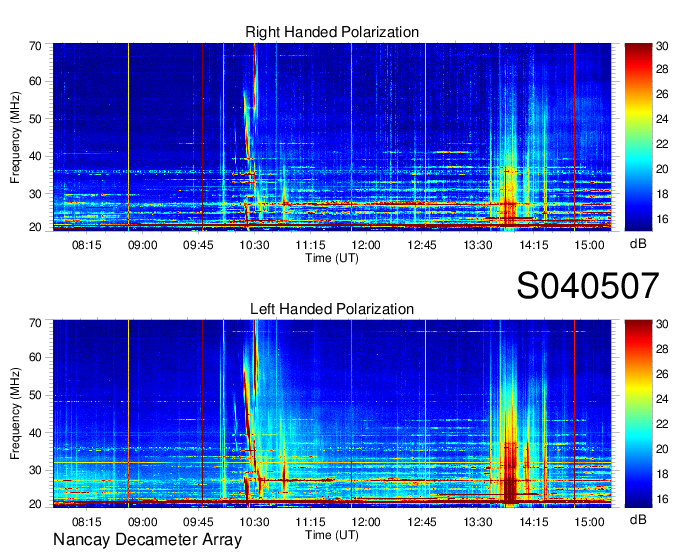Click the top plot's Frequency (MHz) axis label
This screenshot has height=552, width=680.
(15, 137)
